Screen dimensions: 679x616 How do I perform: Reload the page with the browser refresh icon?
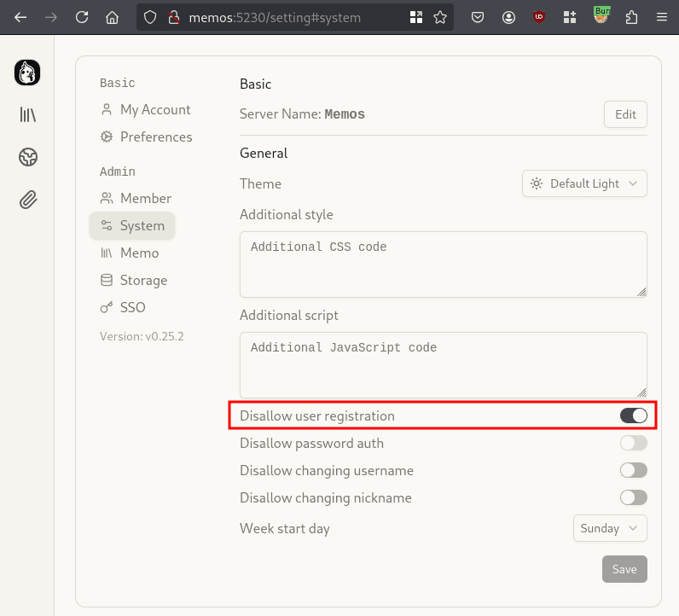click(x=82, y=17)
